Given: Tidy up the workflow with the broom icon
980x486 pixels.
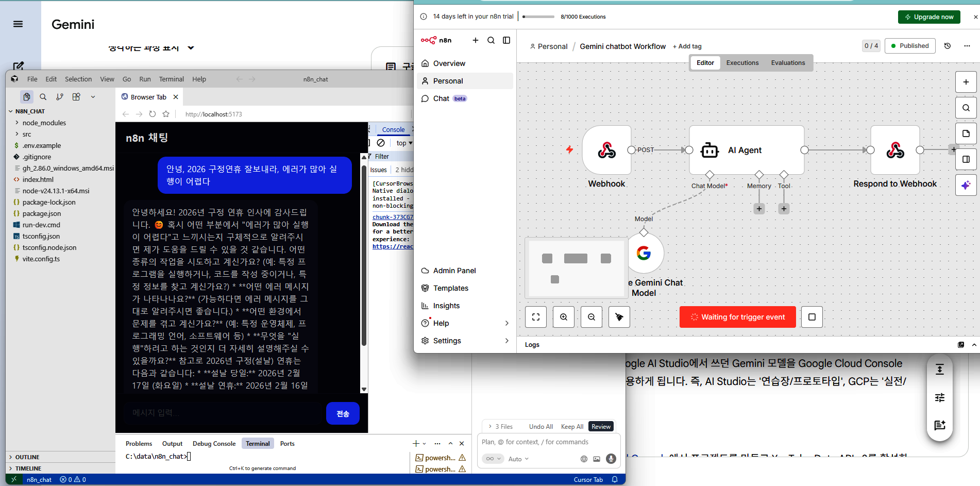Looking at the screenshot, I should coord(619,317).
